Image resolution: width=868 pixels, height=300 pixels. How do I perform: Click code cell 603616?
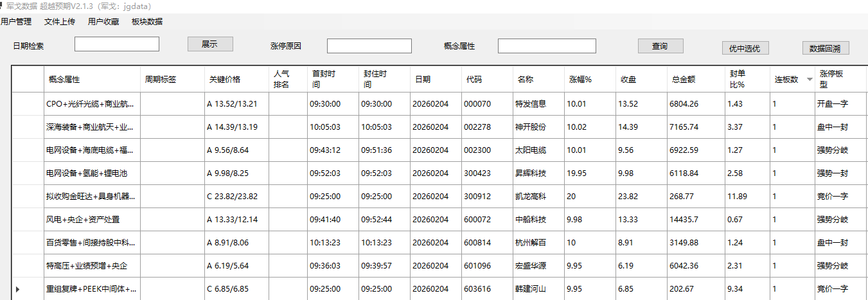(487, 289)
